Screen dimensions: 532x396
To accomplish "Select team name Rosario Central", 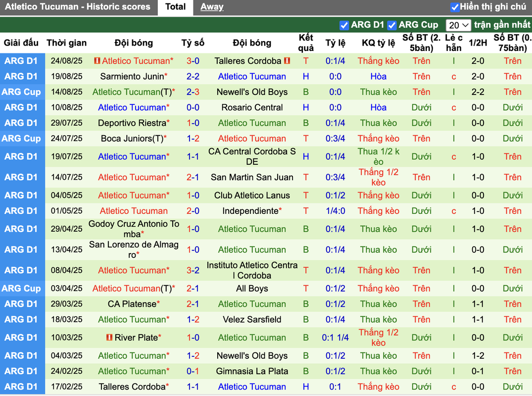I will tap(252, 107).
